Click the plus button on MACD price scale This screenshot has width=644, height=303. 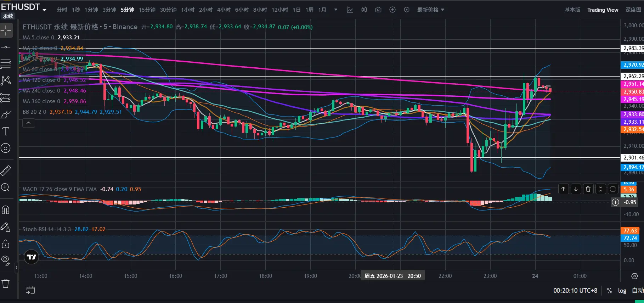point(616,202)
